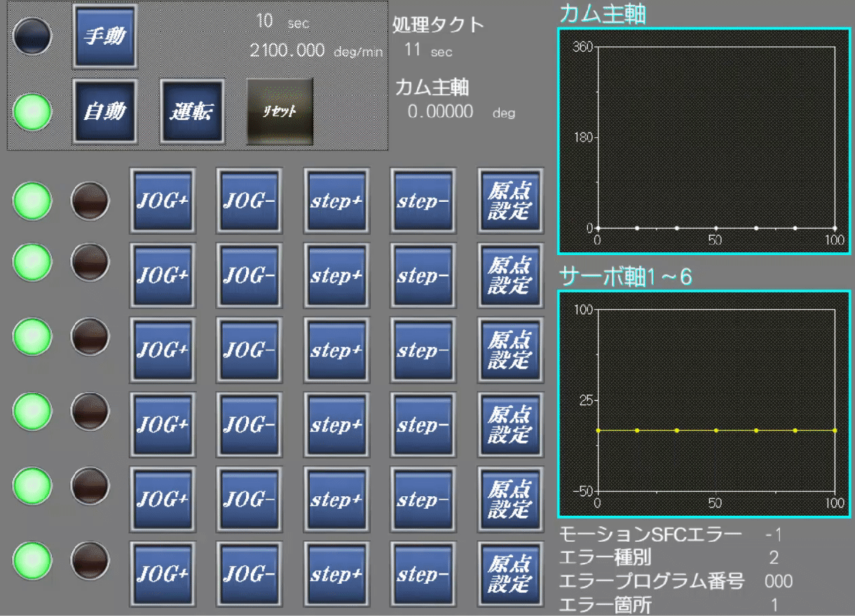Click the リセット reset button
Viewport: 855px width, 616px height.
point(280,111)
